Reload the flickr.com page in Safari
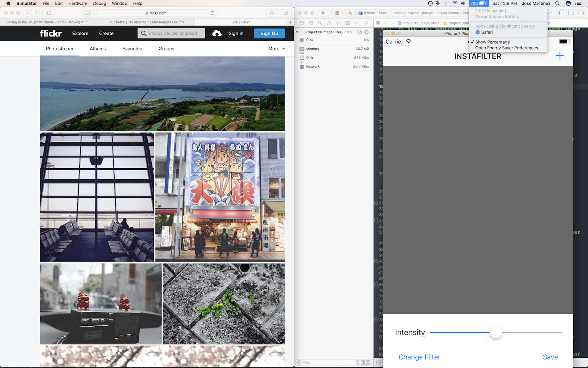The width and height of the screenshot is (588, 368). (212, 13)
